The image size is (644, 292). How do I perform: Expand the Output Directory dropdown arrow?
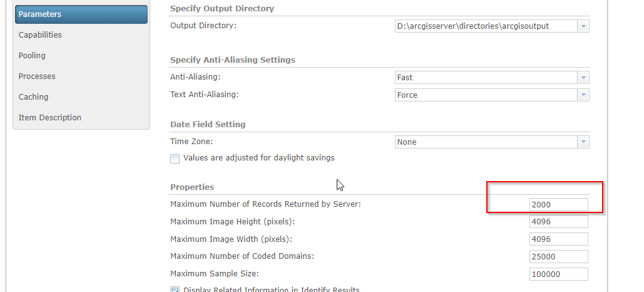(x=583, y=26)
